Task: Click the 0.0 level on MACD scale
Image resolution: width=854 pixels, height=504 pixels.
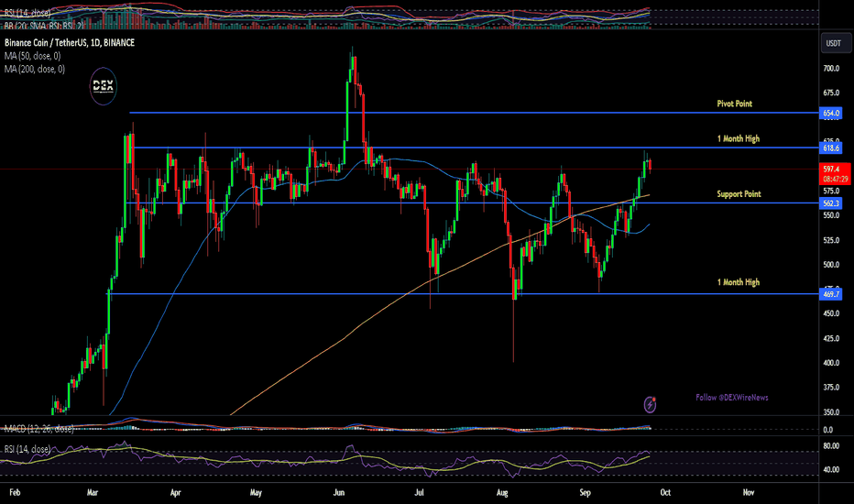Action: tap(827, 430)
